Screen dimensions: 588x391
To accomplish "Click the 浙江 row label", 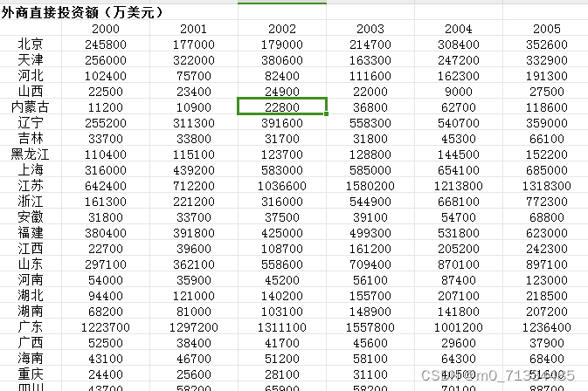I will point(31,202).
